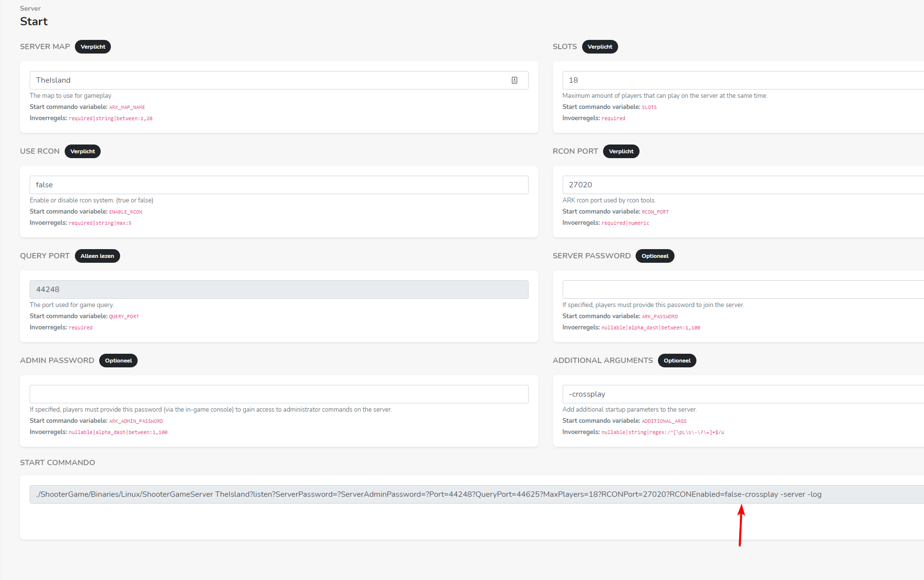
Task: Click the Optioneel badge beside Server Password
Action: point(655,256)
